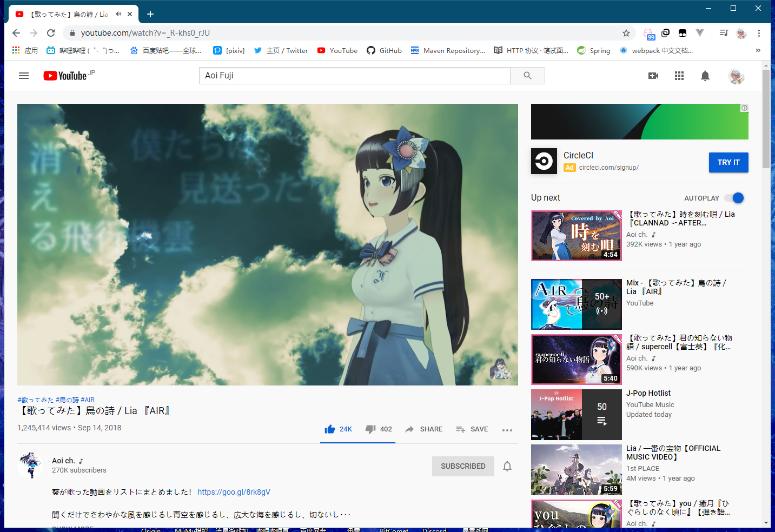The image size is (775, 532).
Task: Click the page vertical scrollbar
Action: (766, 119)
